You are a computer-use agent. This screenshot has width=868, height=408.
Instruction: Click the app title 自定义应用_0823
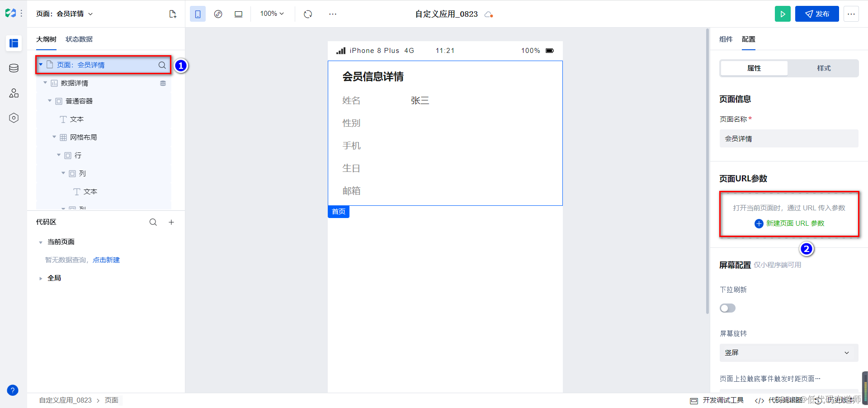pyautogui.click(x=447, y=14)
